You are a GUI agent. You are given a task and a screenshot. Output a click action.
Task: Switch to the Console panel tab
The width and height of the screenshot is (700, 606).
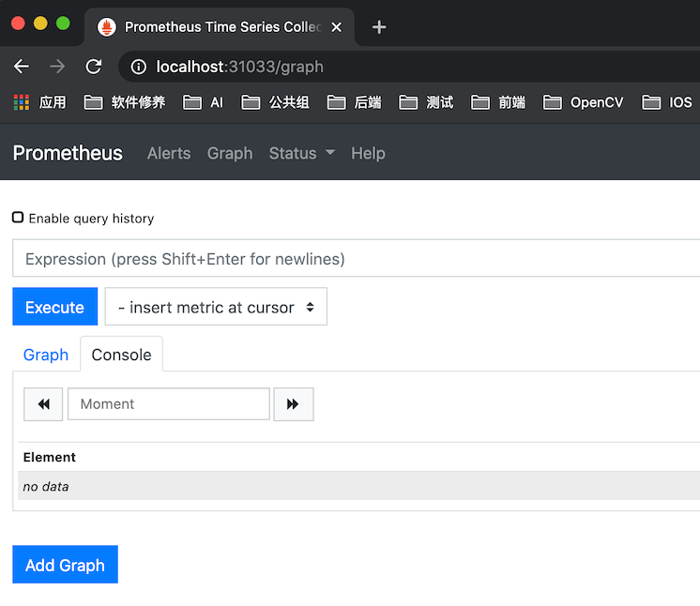coord(121,355)
